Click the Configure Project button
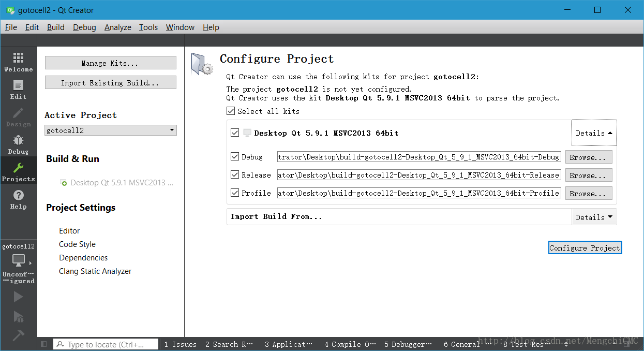644x351 pixels. click(585, 248)
